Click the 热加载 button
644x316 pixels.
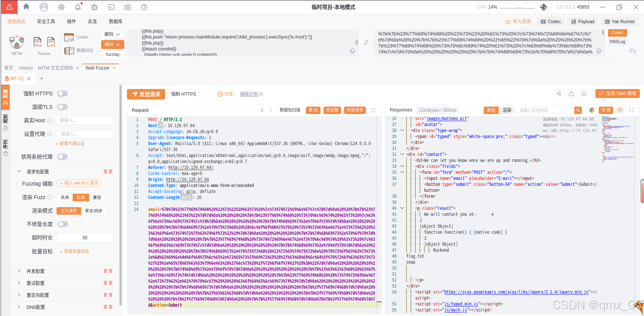332,110
